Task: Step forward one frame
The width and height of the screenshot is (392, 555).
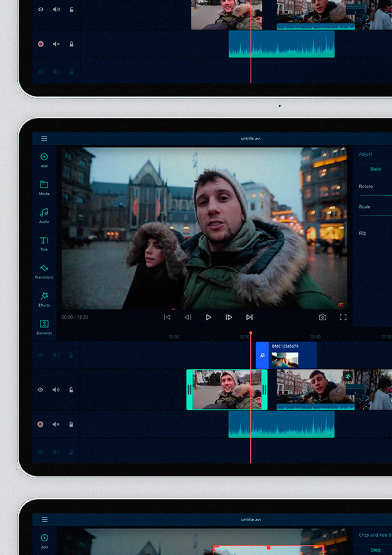Action: pos(229,317)
